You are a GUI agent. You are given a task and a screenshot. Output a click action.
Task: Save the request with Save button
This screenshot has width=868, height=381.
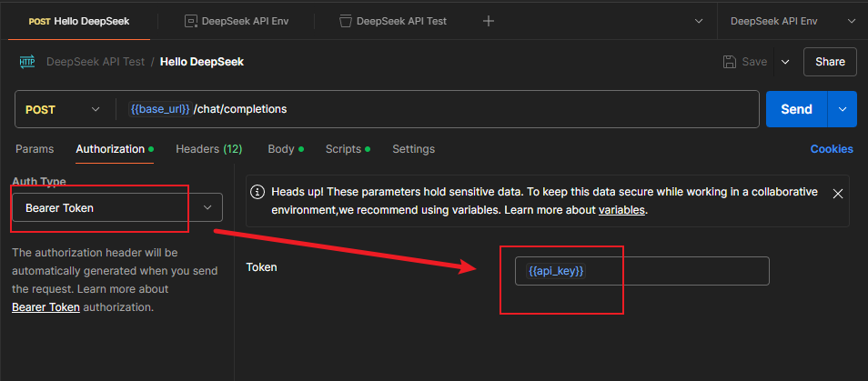tap(745, 62)
